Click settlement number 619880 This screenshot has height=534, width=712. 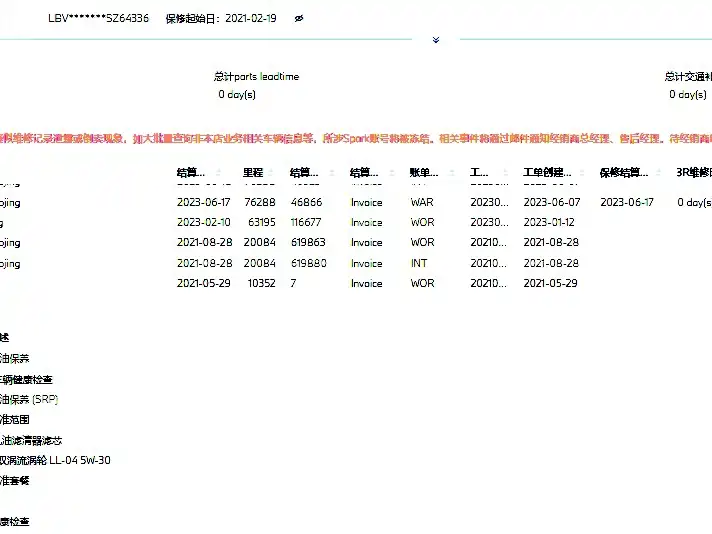(309, 263)
